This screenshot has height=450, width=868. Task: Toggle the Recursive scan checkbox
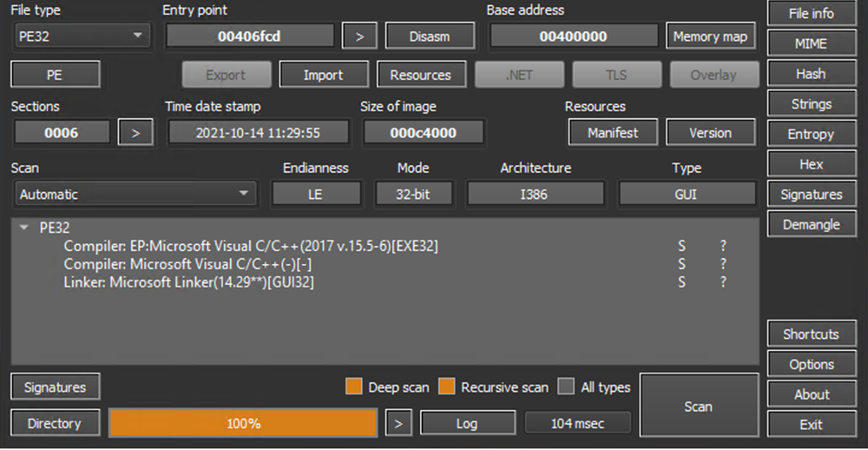446,387
